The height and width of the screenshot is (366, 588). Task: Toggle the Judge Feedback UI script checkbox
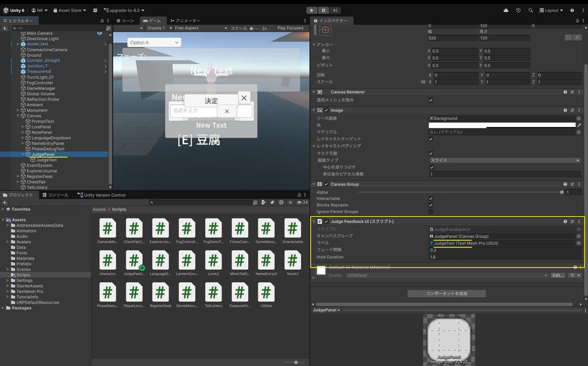327,222
